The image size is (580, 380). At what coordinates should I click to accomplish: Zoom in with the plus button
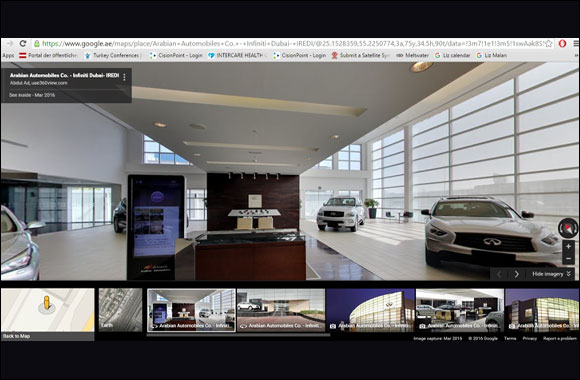(x=568, y=246)
